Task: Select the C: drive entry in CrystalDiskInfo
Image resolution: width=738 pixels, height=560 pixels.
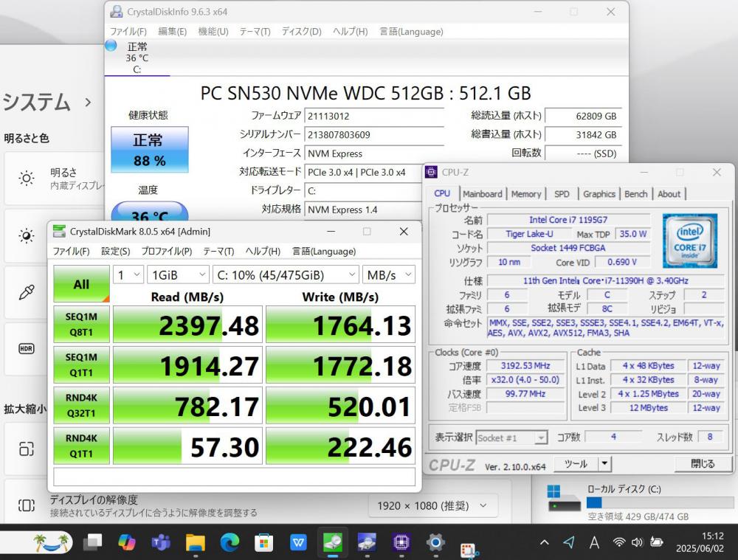Action: coord(137,58)
